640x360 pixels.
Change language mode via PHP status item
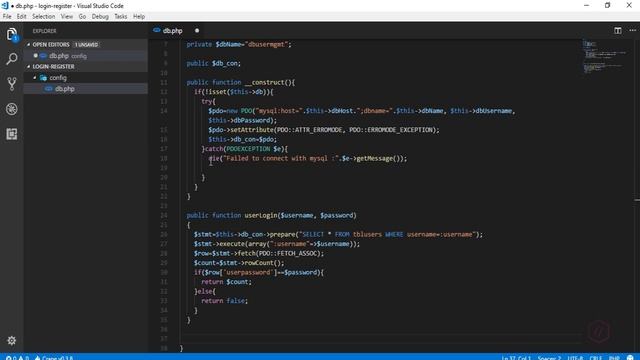(614, 358)
